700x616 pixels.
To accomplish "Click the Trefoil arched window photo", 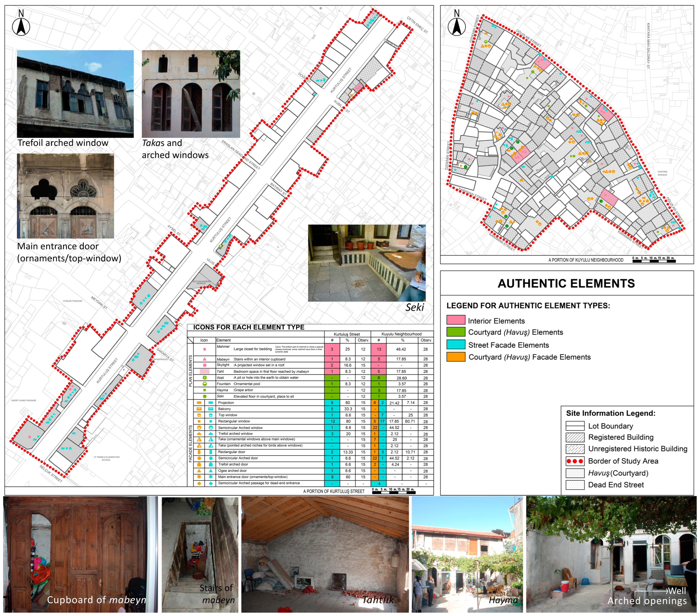I will [x=75, y=94].
